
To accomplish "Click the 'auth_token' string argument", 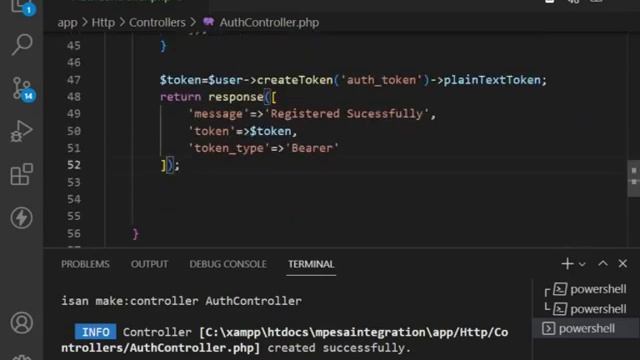I will pos(381,80).
